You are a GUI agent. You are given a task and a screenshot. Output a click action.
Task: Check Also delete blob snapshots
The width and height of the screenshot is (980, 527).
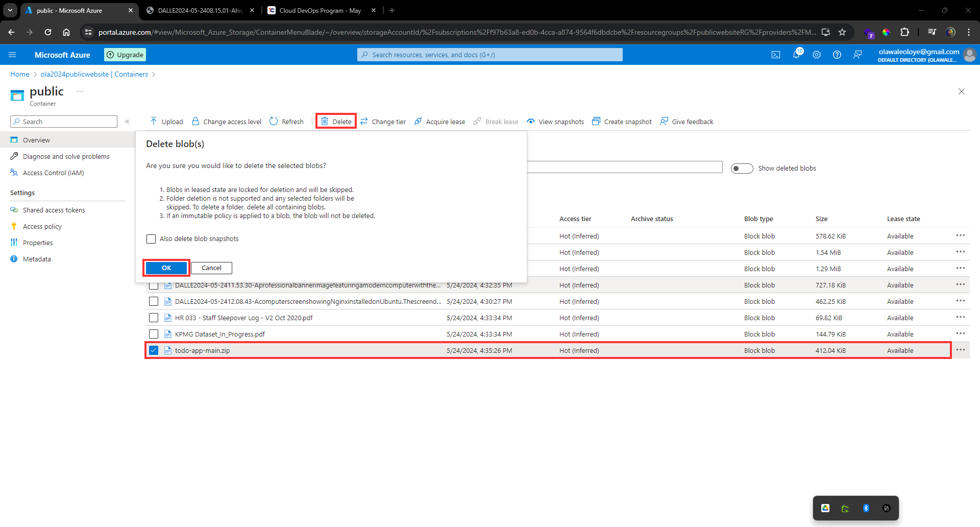tap(151, 239)
